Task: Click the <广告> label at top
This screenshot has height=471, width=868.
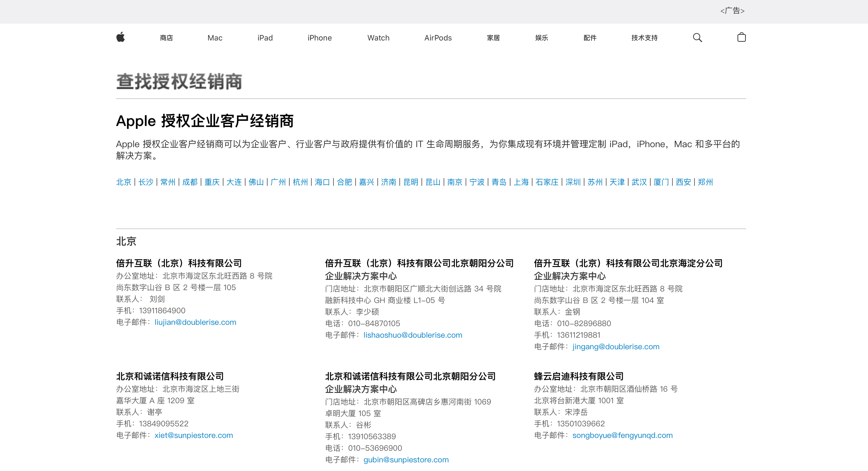Action: (732, 11)
